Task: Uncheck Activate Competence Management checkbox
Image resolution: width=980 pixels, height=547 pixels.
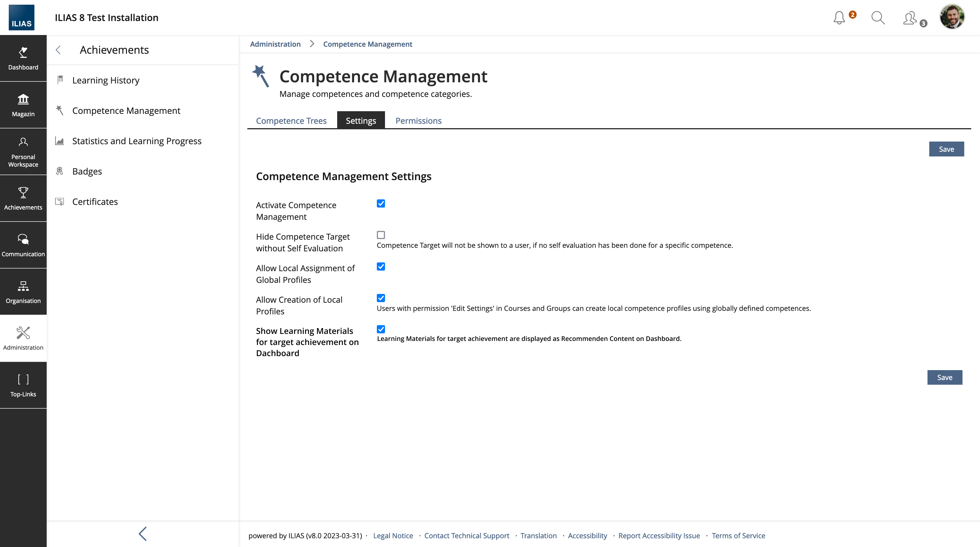Action: 381,204
